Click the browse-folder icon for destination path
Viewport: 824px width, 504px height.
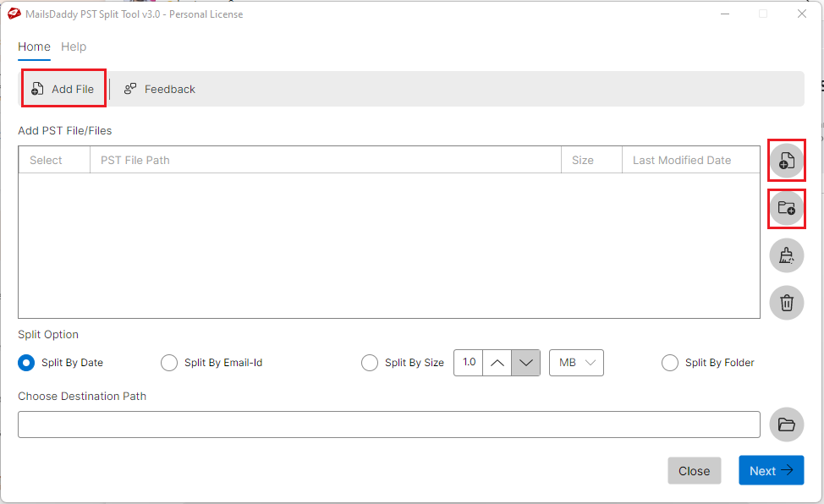tap(786, 425)
